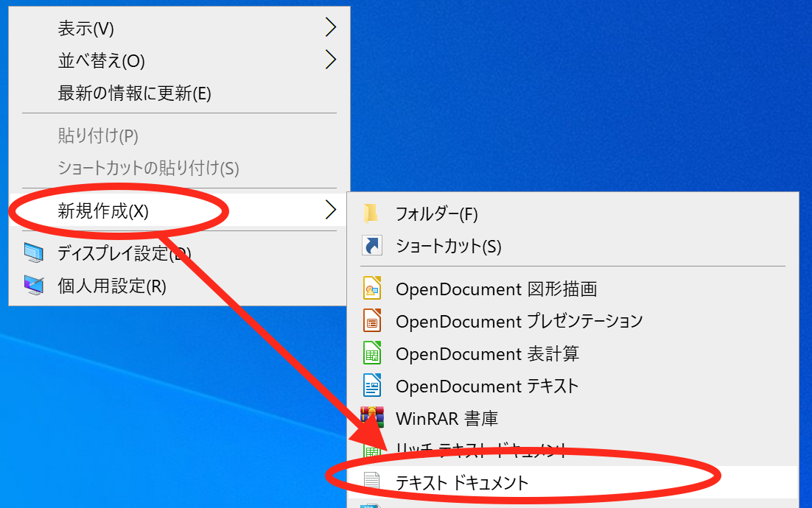
Task: Click the personalization monitor icon
Action: (34, 285)
